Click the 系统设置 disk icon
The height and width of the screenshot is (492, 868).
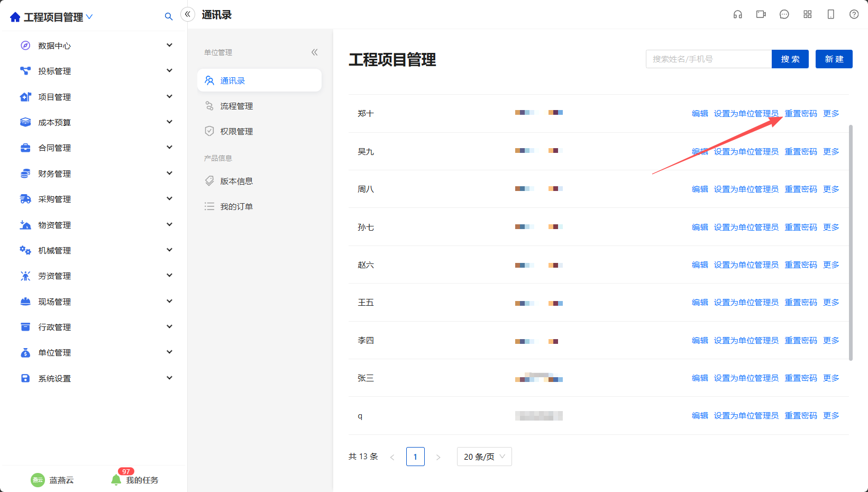(x=25, y=378)
